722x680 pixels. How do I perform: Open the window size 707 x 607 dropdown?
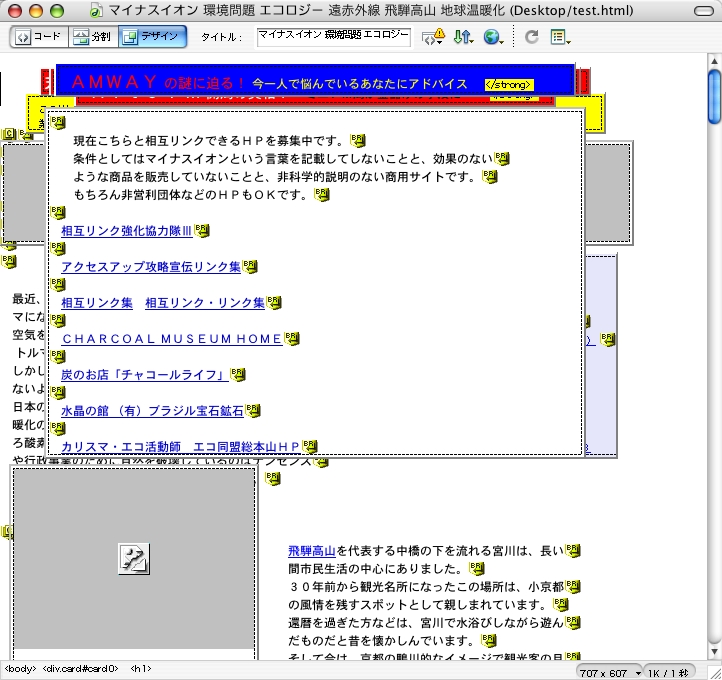tap(609, 673)
